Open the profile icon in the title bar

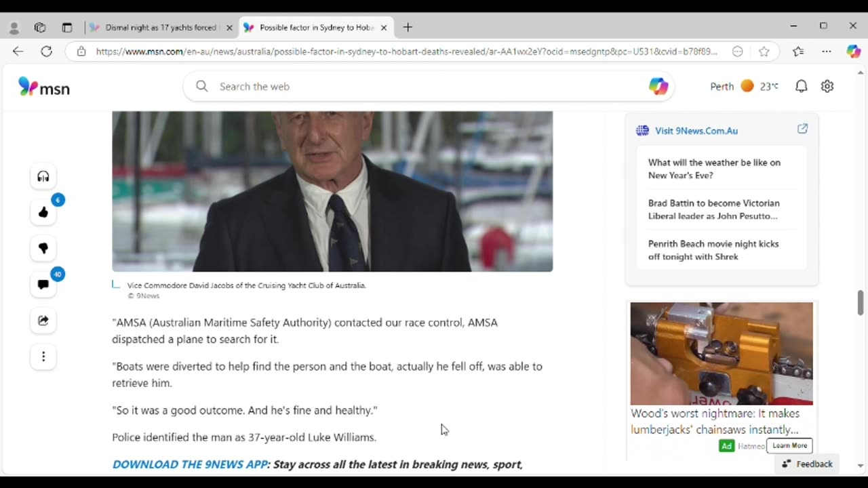(14, 28)
